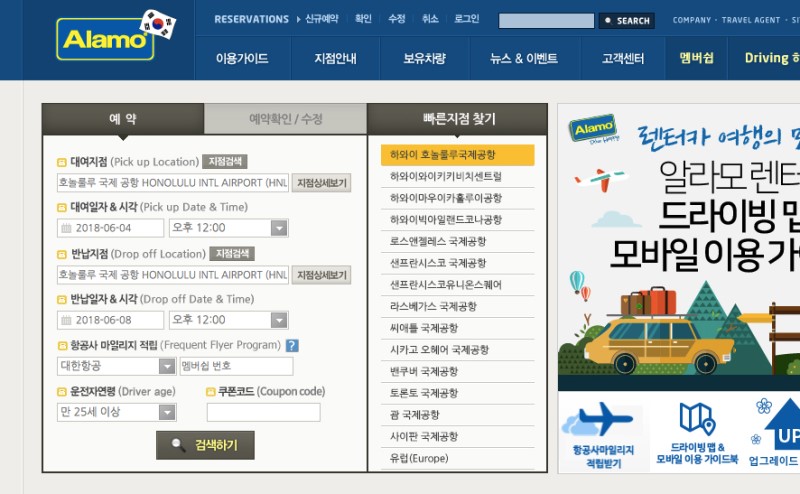Open the 보유차량 menu
This screenshot has width=800, height=494.
[x=424, y=58]
